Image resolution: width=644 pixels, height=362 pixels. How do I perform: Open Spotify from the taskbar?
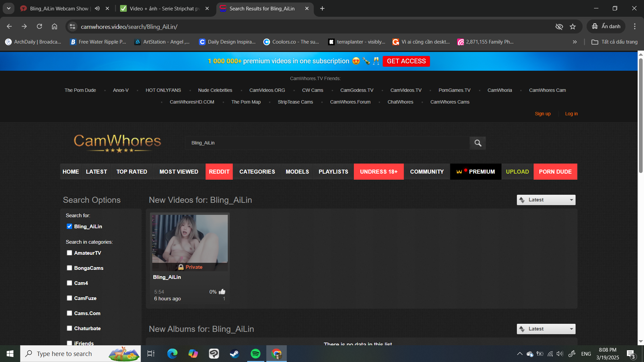pyautogui.click(x=256, y=354)
